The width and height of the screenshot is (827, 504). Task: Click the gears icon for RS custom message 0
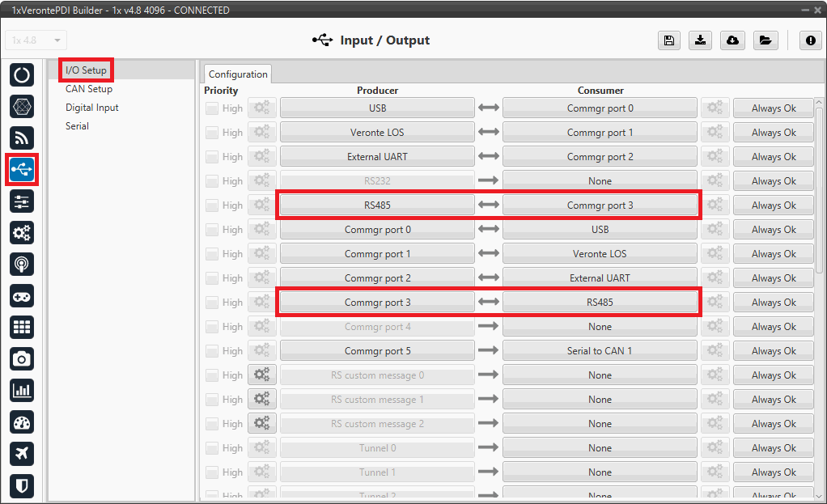tap(262, 375)
